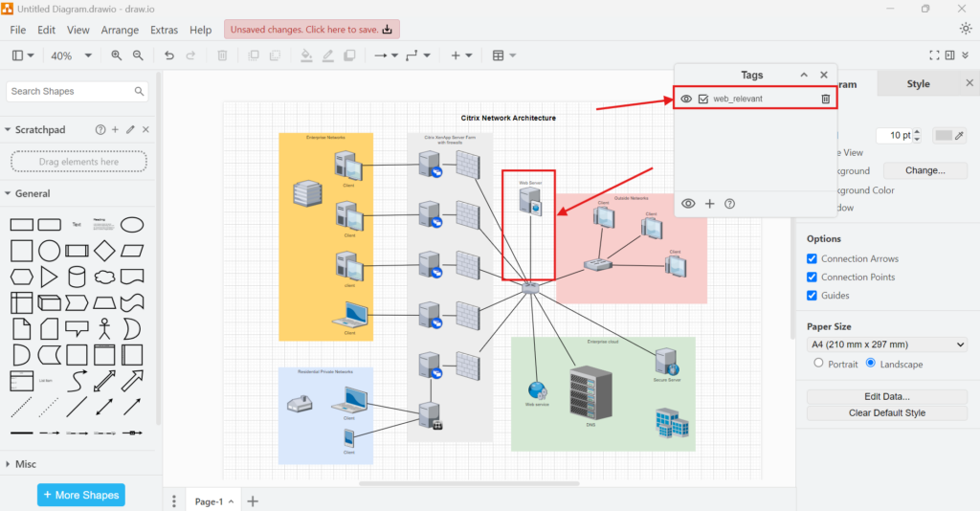The width and height of the screenshot is (980, 511).
Task: Open the Extras menu
Action: point(164,30)
